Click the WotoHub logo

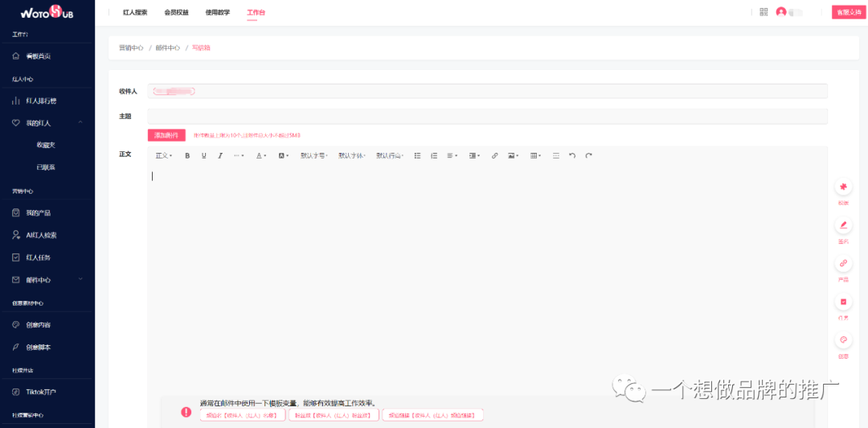coord(47,12)
